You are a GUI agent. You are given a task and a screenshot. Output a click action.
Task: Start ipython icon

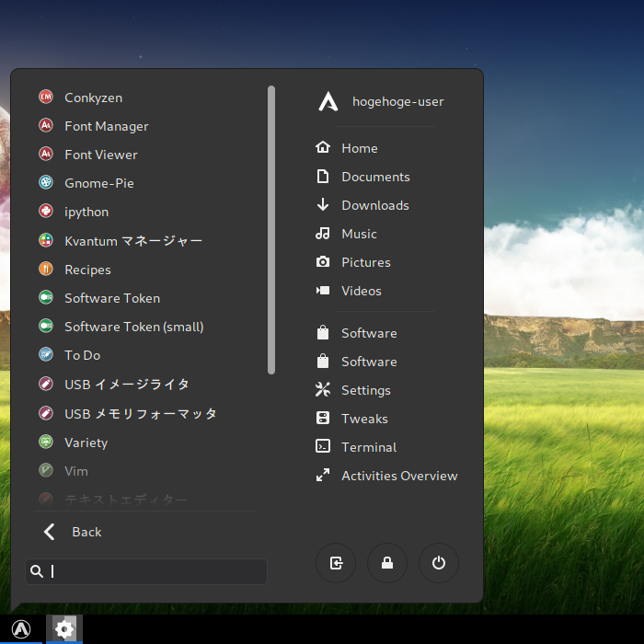46,211
